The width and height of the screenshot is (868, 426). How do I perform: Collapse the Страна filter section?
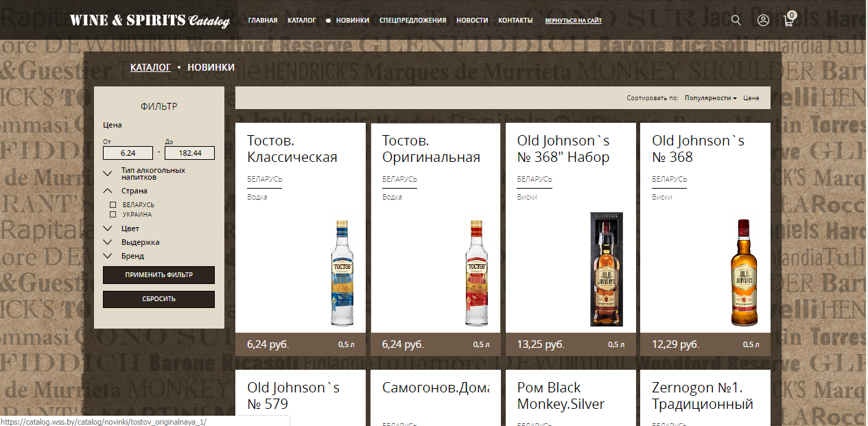point(126,191)
